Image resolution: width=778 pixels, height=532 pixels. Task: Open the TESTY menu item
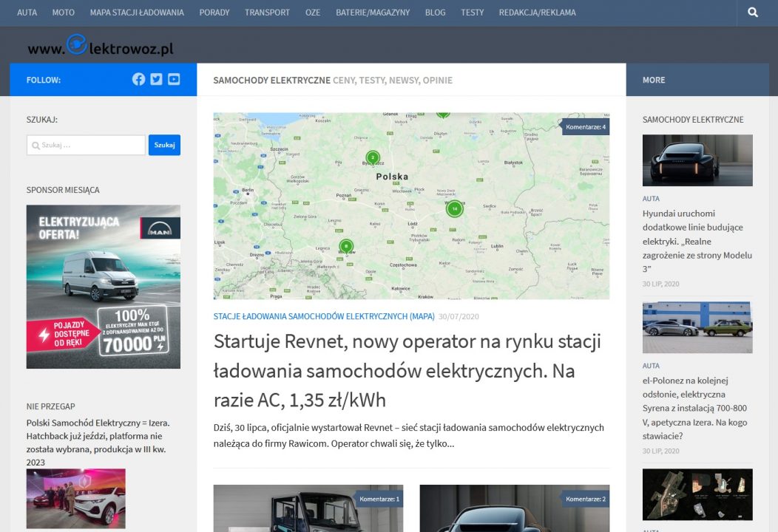coord(472,13)
